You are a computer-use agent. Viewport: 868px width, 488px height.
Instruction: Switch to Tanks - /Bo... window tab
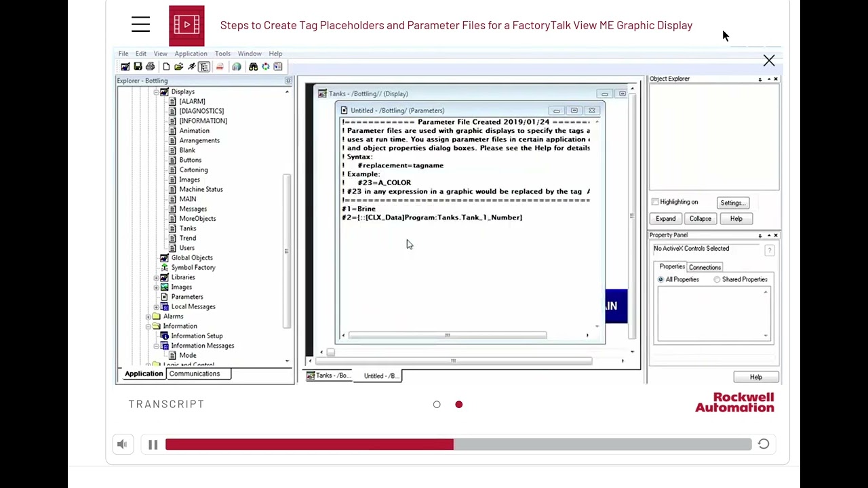tap(330, 375)
